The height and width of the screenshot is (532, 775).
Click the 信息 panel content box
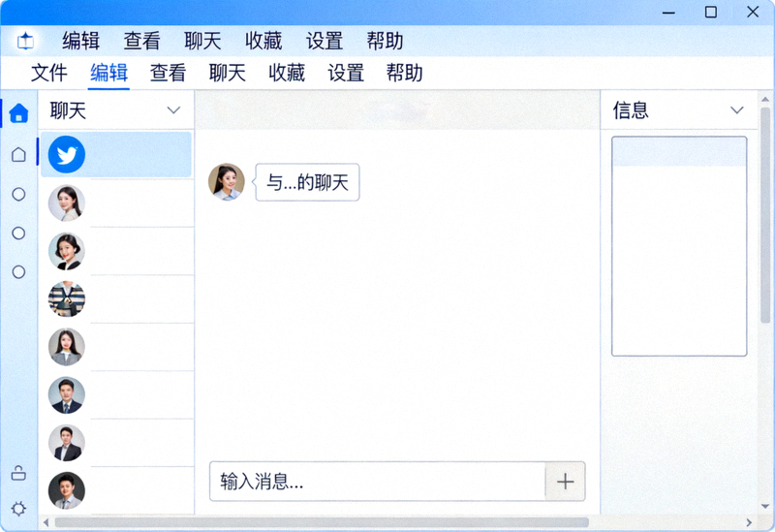[x=679, y=246]
